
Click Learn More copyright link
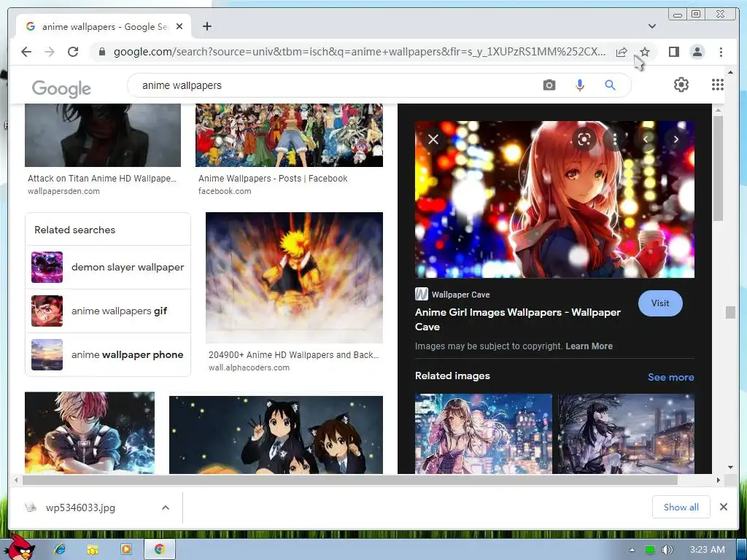pyautogui.click(x=589, y=346)
